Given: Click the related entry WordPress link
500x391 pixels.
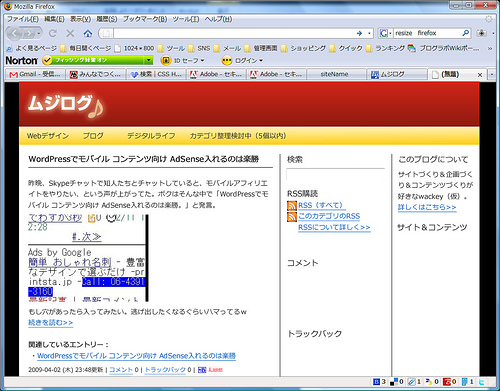Looking at the screenshot, I should click(x=136, y=356).
